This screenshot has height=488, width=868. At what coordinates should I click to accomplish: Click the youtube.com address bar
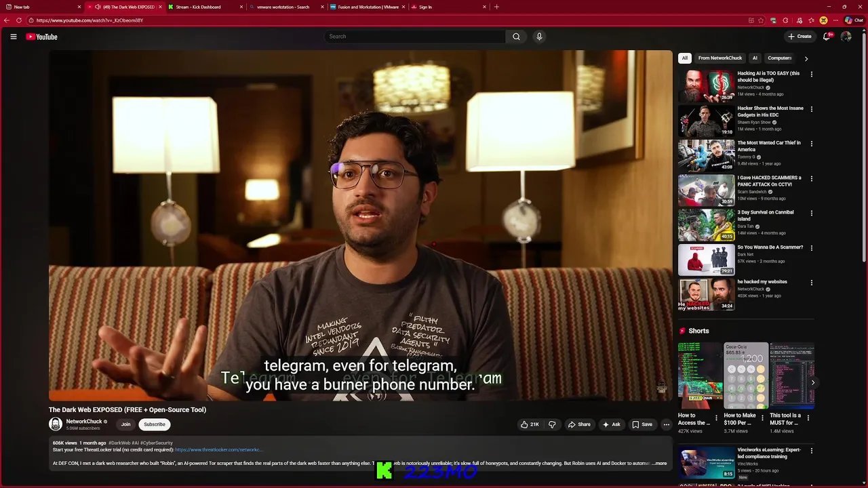[387, 20]
